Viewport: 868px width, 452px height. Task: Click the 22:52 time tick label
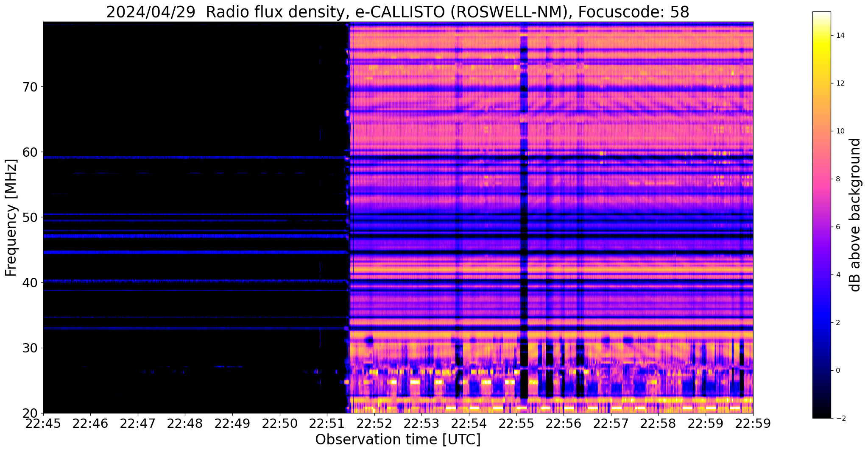374,423
